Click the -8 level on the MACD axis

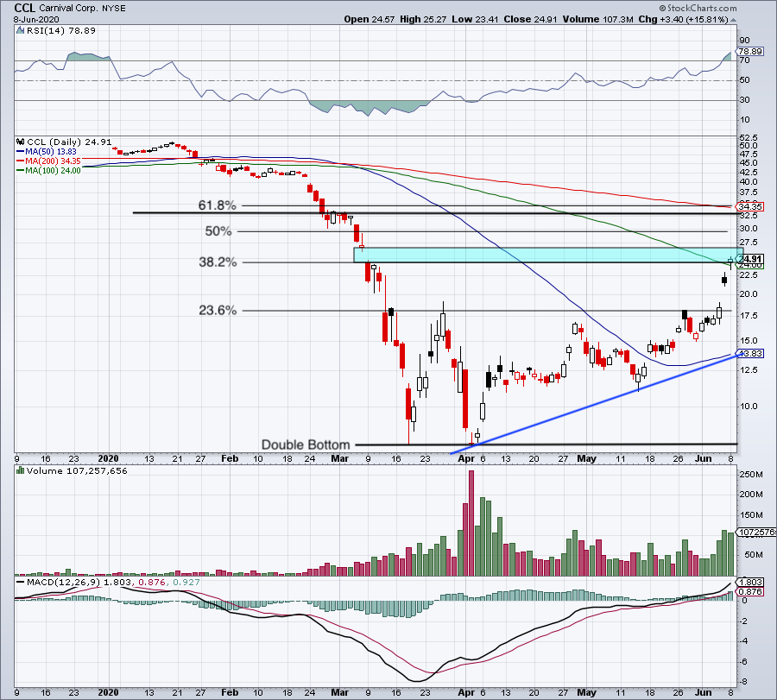(744, 682)
